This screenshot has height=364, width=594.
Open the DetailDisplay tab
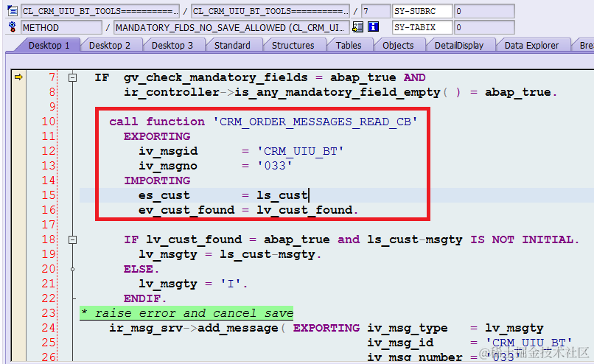pos(458,46)
